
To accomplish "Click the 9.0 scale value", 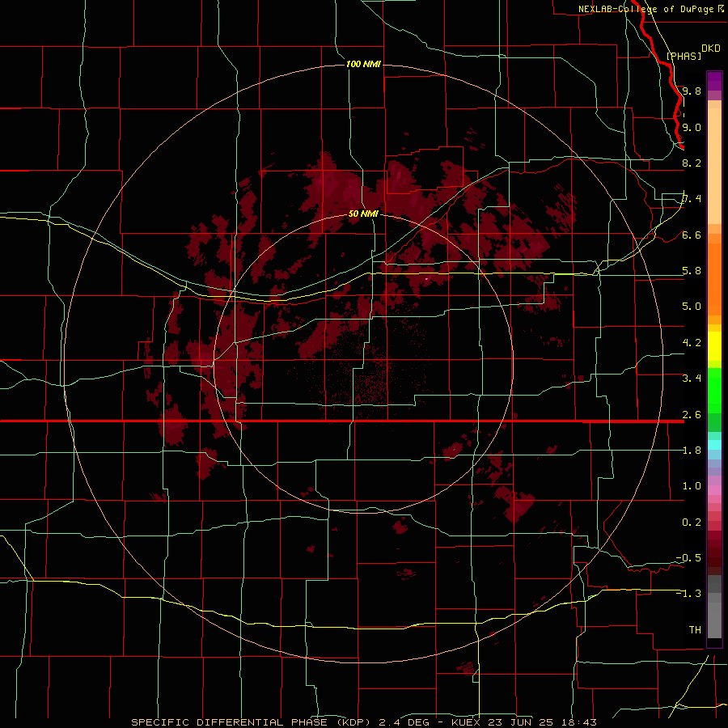I will (692, 127).
